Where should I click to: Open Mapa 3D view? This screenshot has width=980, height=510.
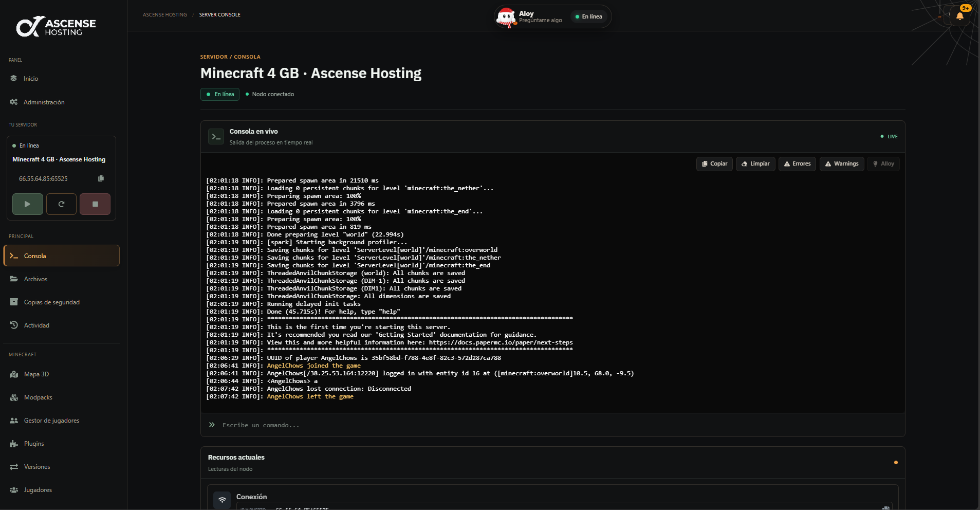pos(62,374)
